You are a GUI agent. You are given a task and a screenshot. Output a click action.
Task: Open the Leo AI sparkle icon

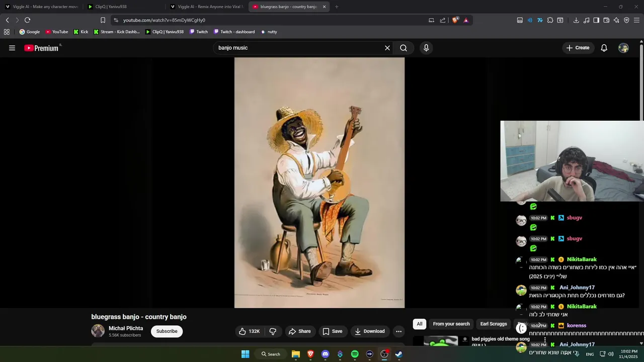pyautogui.click(x=616, y=20)
